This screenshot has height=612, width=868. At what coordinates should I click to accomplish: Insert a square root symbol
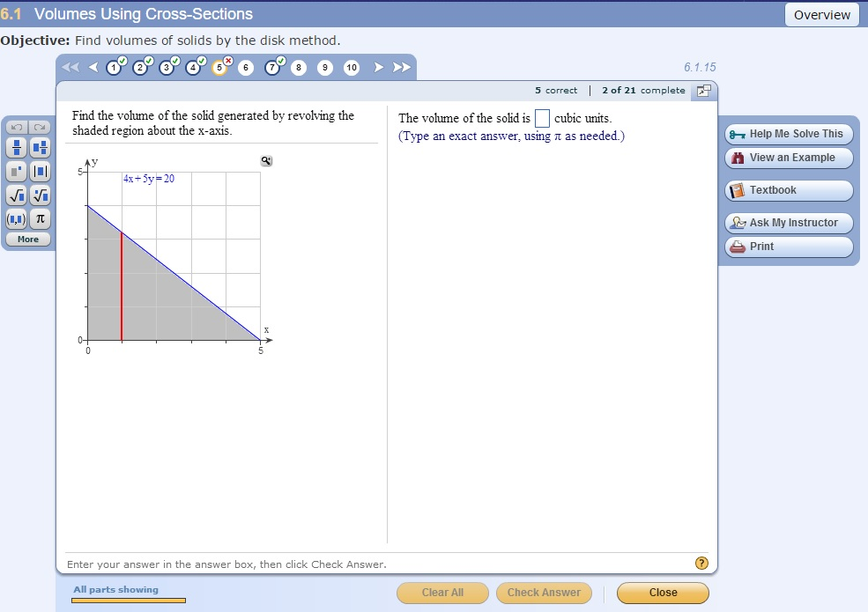[16, 195]
